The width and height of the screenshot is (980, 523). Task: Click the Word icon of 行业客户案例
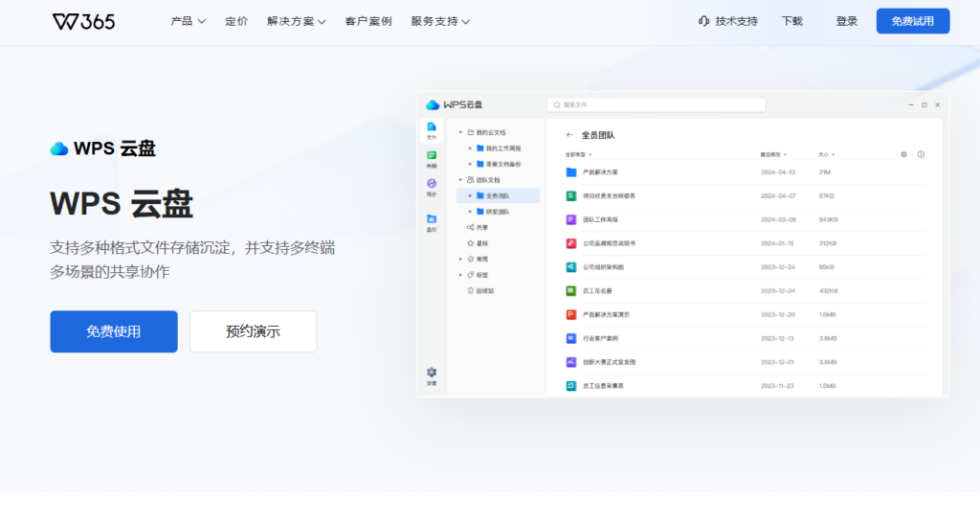(571, 338)
